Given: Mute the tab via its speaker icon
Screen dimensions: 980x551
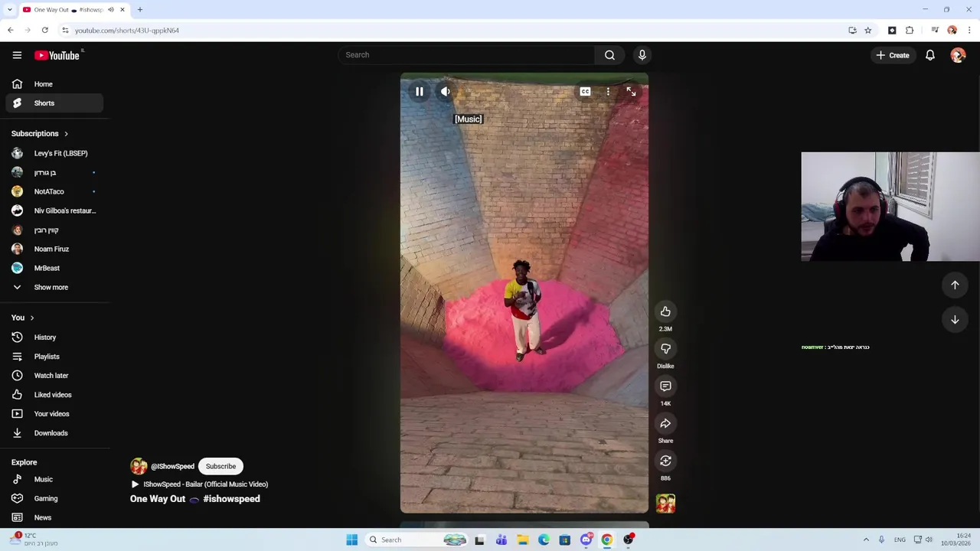Looking at the screenshot, I should point(111,10).
